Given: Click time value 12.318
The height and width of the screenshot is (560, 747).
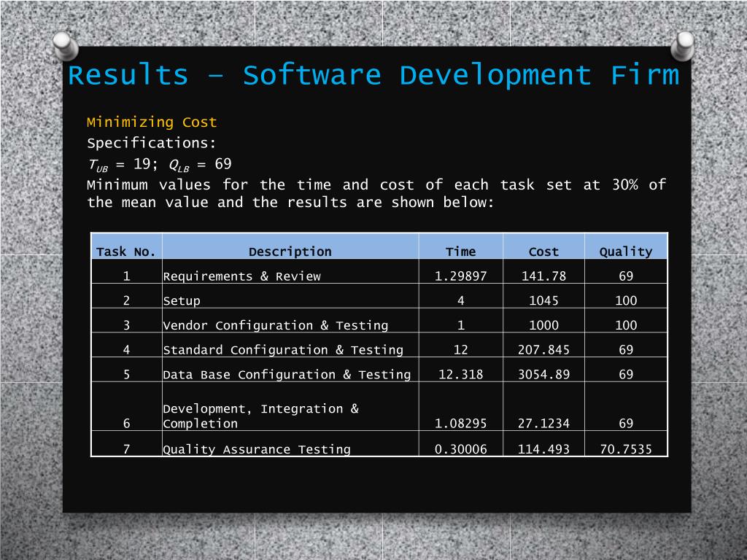Looking at the screenshot, I should pyautogui.click(x=461, y=374).
